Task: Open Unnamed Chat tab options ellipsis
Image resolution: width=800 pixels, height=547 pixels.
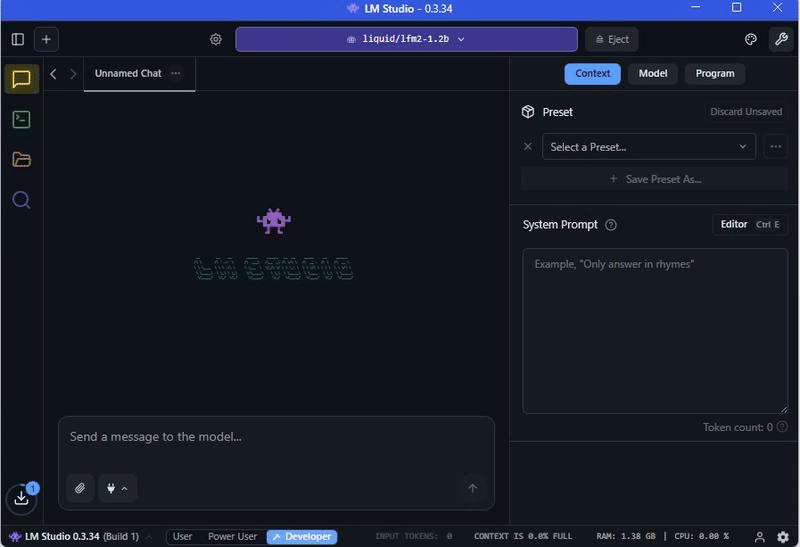Action: click(x=176, y=73)
